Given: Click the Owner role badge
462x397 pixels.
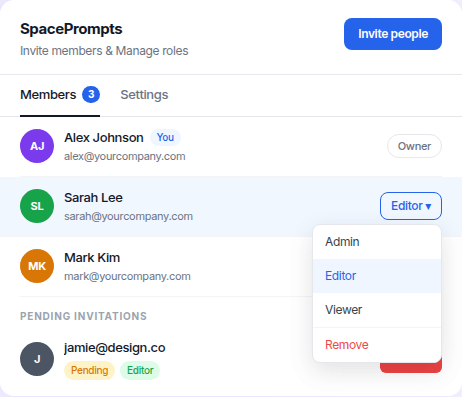Looking at the screenshot, I should (x=414, y=146).
